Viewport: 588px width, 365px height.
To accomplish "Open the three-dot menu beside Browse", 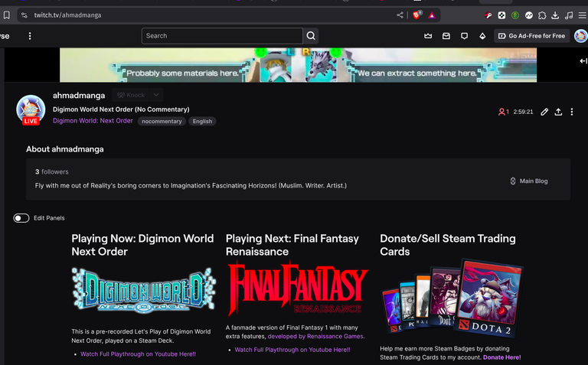I will click(30, 36).
